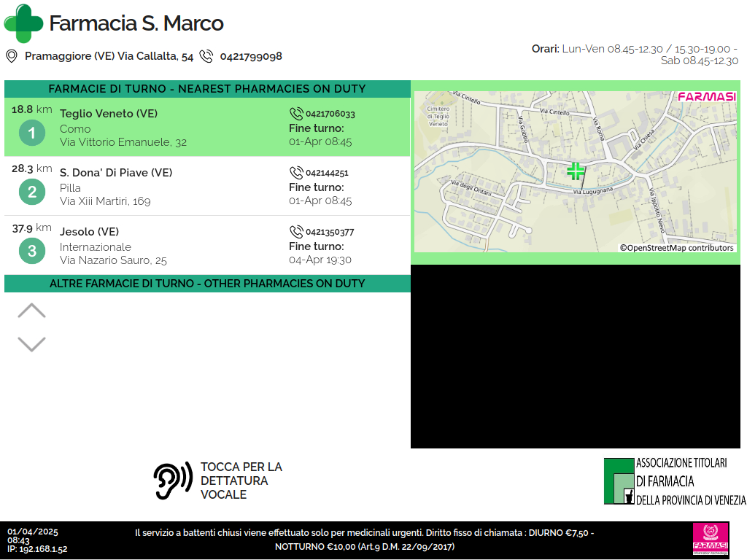Select number 1 circle for Teglio Veneto

(x=31, y=133)
